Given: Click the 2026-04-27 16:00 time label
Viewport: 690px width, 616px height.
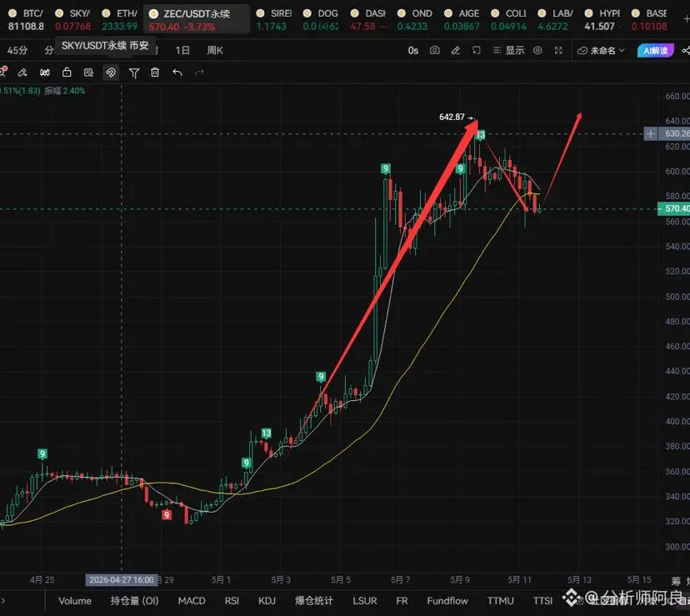Looking at the screenshot, I should [122, 579].
